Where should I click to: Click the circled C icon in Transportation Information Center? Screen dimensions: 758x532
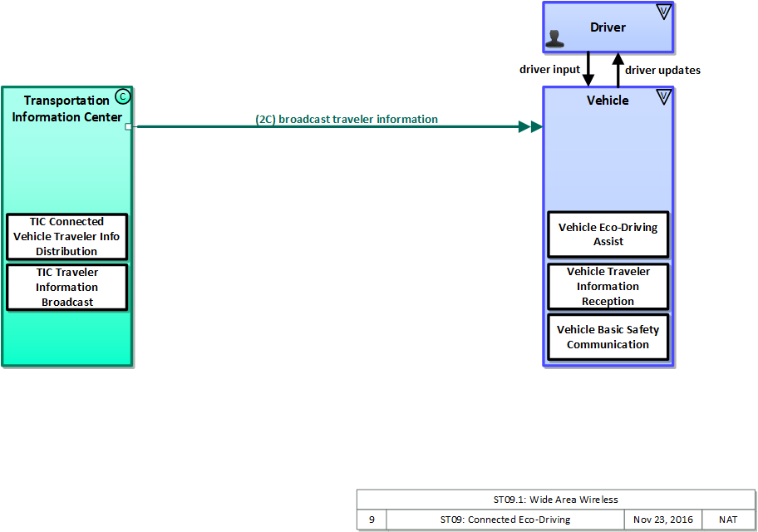point(123,96)
